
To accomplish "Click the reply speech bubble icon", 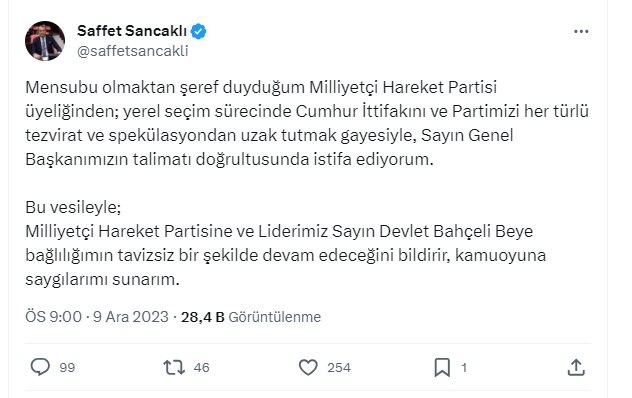I will 40,367.
